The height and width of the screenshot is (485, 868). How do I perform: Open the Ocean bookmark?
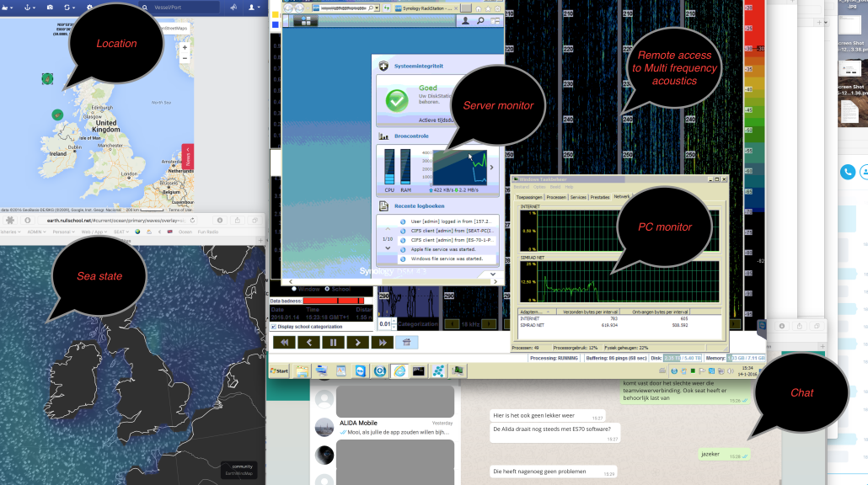pyautogui.click(x=185, y=232)
